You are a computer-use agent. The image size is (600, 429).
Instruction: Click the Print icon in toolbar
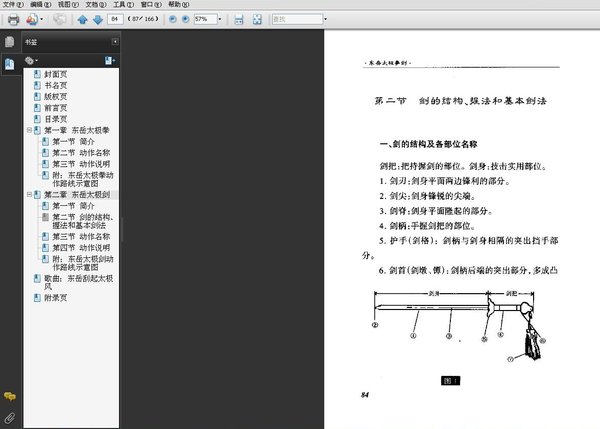coord(13,19)
